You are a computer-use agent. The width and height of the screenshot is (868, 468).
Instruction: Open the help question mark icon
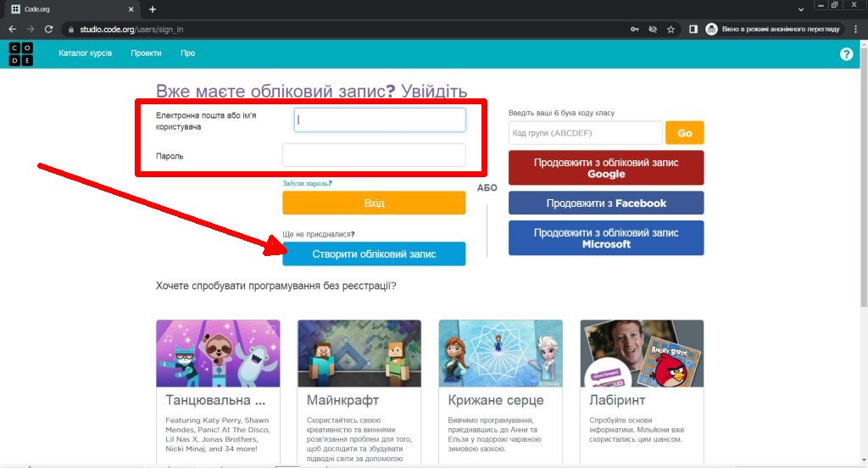(x=846, y=53)
